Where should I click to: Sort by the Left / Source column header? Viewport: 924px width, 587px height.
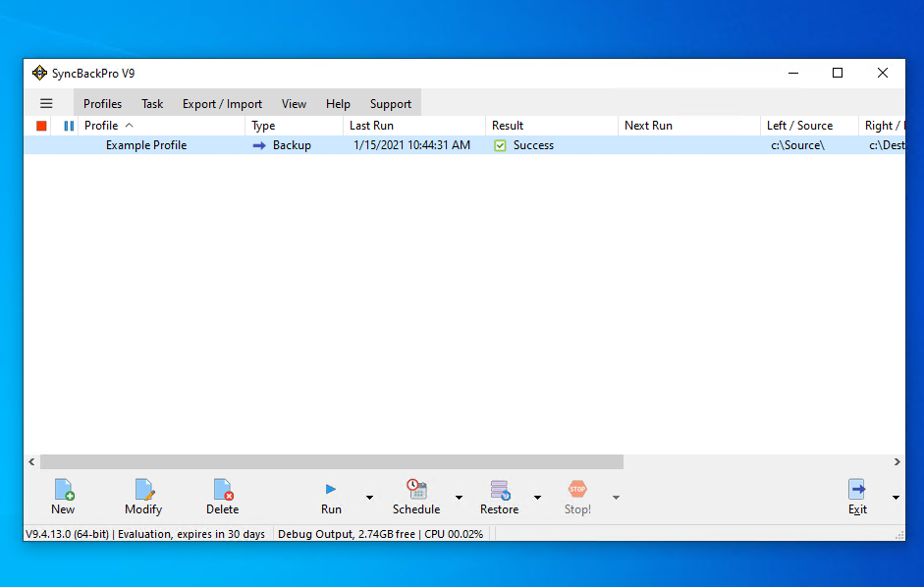pos(809,126)
